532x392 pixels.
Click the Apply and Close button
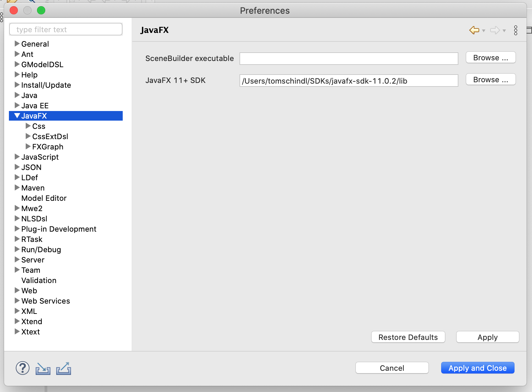(x=477, y=368)
